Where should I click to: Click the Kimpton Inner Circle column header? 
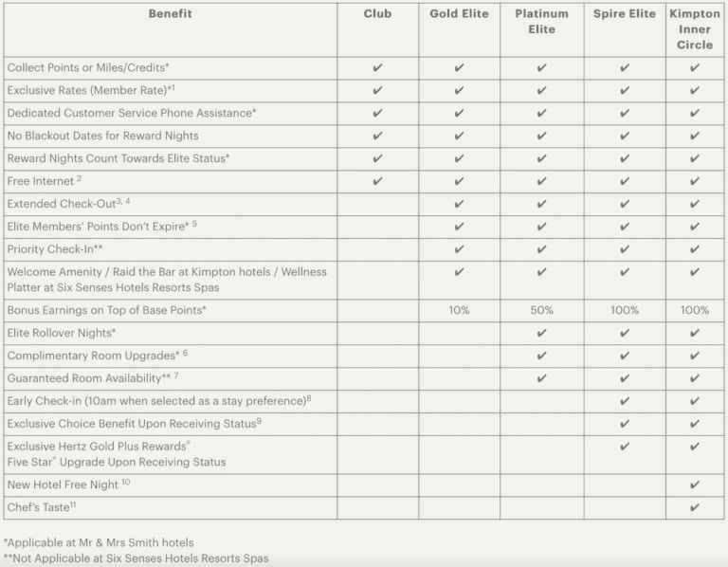pyautogui.click(x=695, y=29)
